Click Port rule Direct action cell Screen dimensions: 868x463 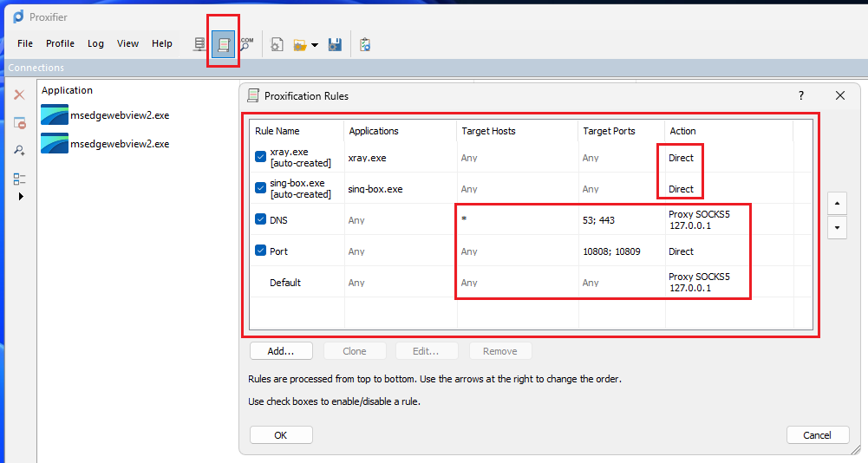pos(681,251)
